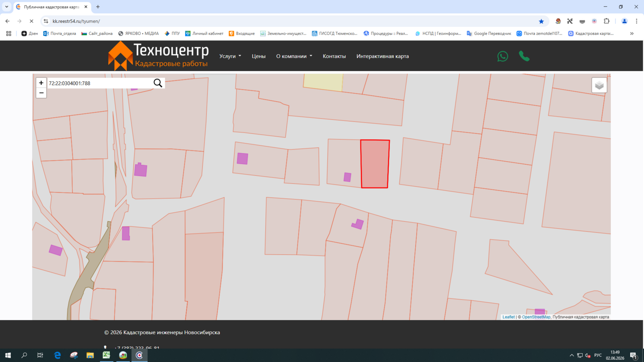Open the Chrome apps grid shortcut

tap(9, 34)
